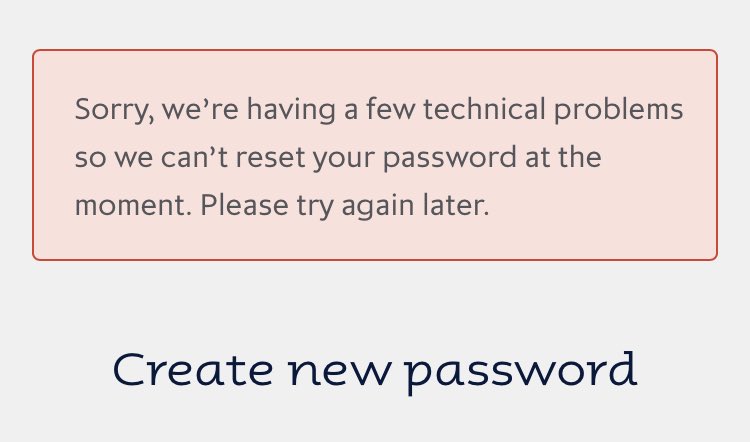Click 'Please try again later' sentence

click(345, 206)
